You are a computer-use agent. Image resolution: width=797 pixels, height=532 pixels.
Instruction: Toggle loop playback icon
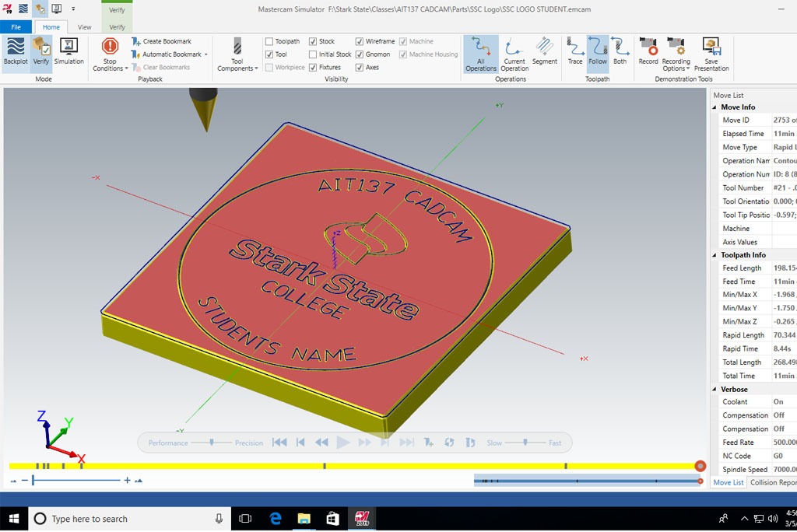coord(449,443)
